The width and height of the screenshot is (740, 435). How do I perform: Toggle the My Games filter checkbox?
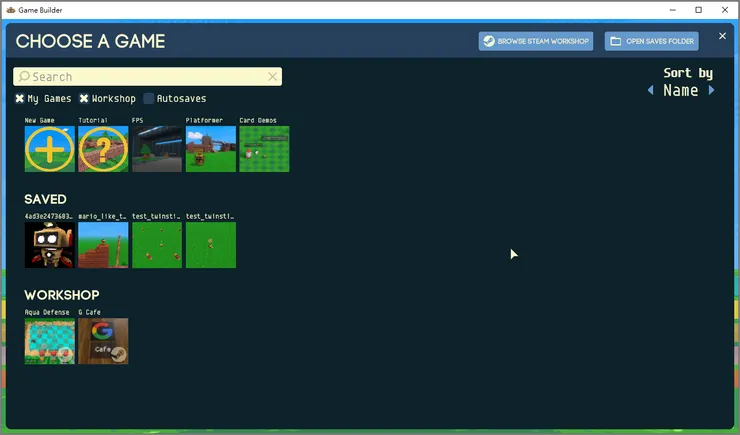[19, 99]
